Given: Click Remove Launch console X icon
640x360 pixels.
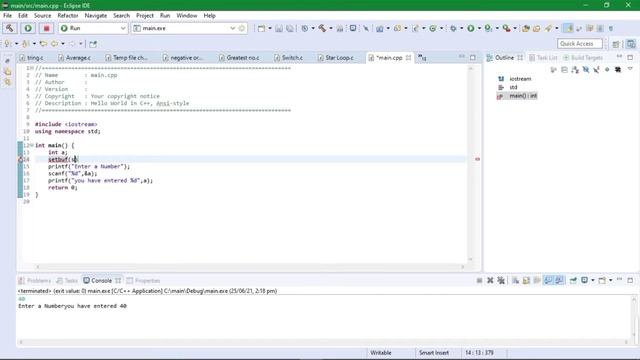Looking at the screenshot, I should point(490,280).
